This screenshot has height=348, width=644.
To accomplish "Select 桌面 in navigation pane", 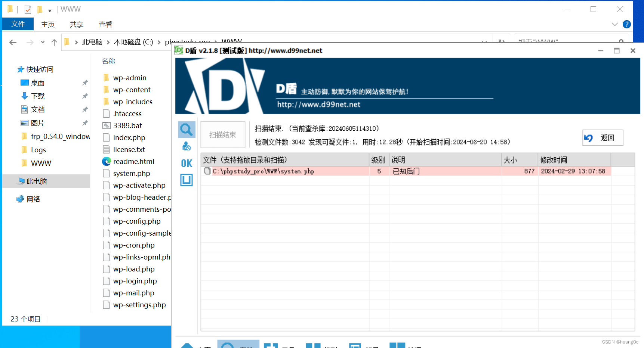I will pyautogui.click(x=37, y=83).
